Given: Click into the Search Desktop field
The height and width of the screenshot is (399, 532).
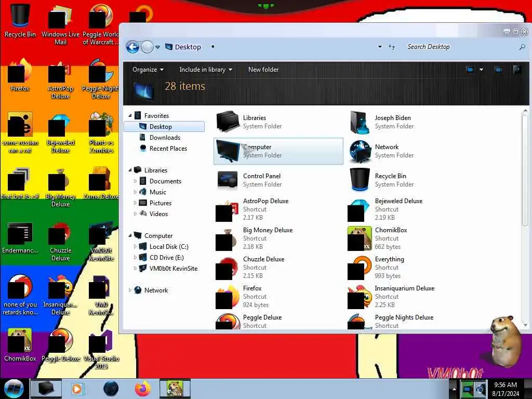Looking at the screenshot, I should coord(461,47).
